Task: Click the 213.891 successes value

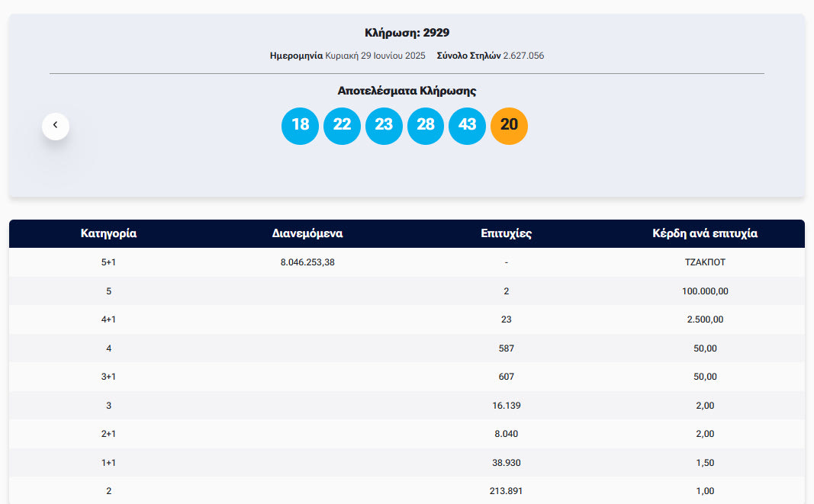Action: click(x=507, y=491)
